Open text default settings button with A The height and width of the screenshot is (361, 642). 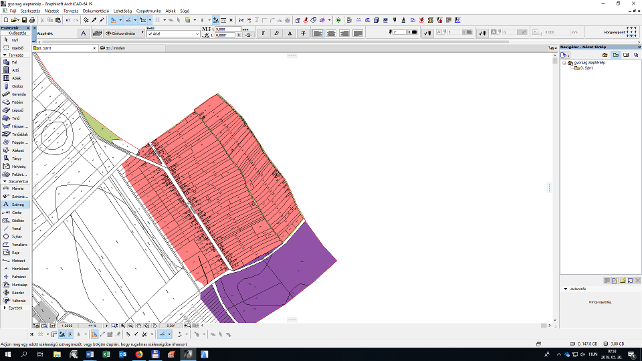pos(84,33)
